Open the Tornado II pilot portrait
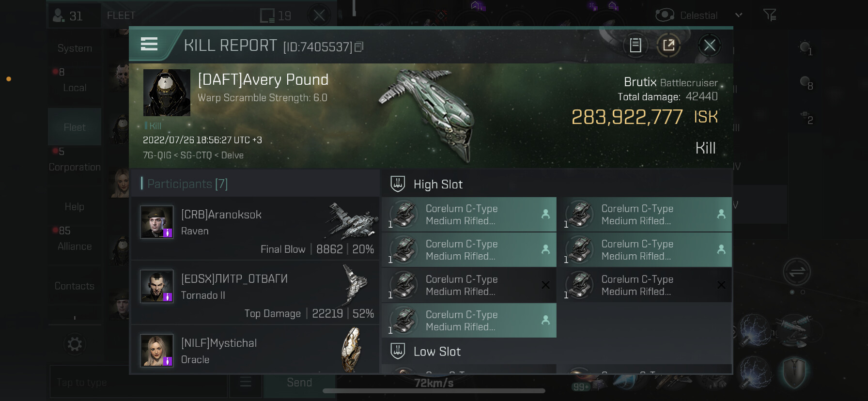 [x=156, y=286]
